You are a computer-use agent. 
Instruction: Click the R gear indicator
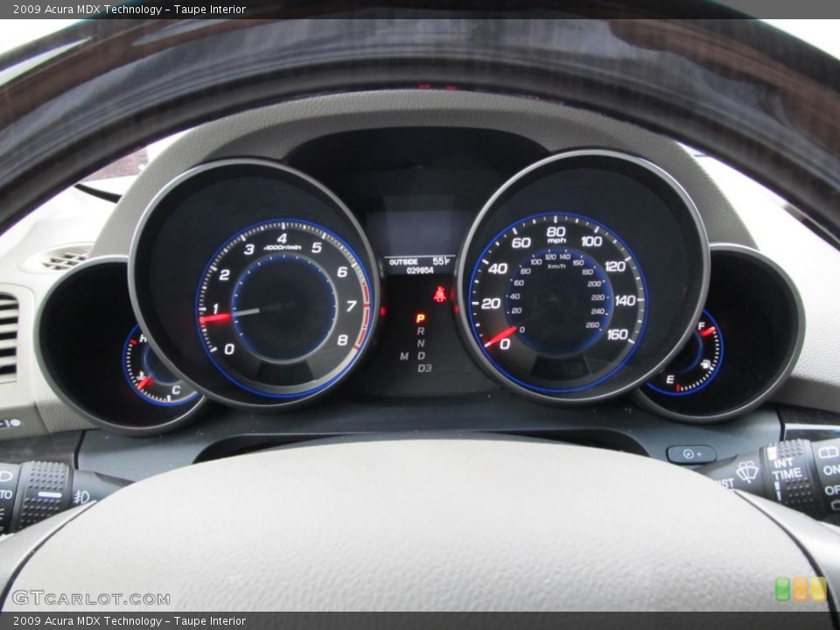click(x=421, y=331)
